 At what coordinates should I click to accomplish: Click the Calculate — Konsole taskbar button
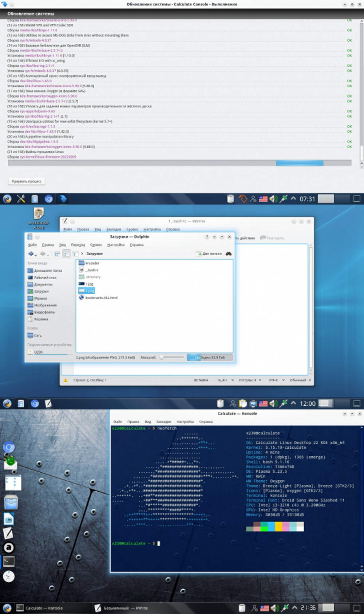click(x=40, y=608)
